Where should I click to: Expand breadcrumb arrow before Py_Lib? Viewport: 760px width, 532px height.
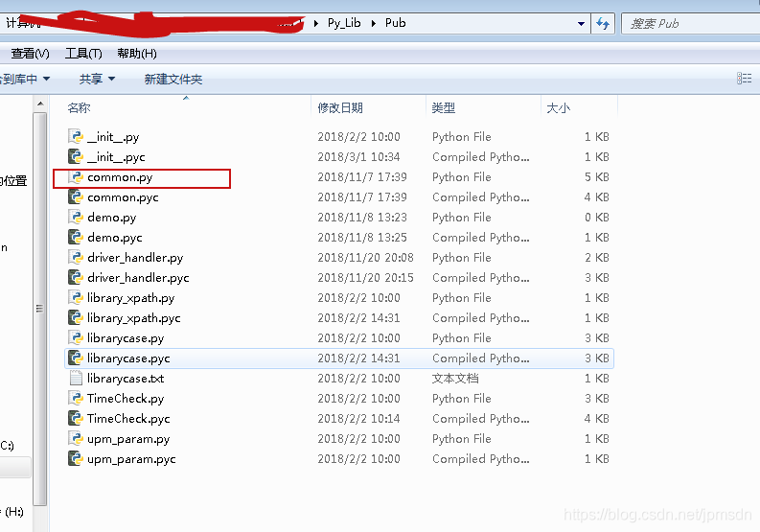click(x=316, y=23)
